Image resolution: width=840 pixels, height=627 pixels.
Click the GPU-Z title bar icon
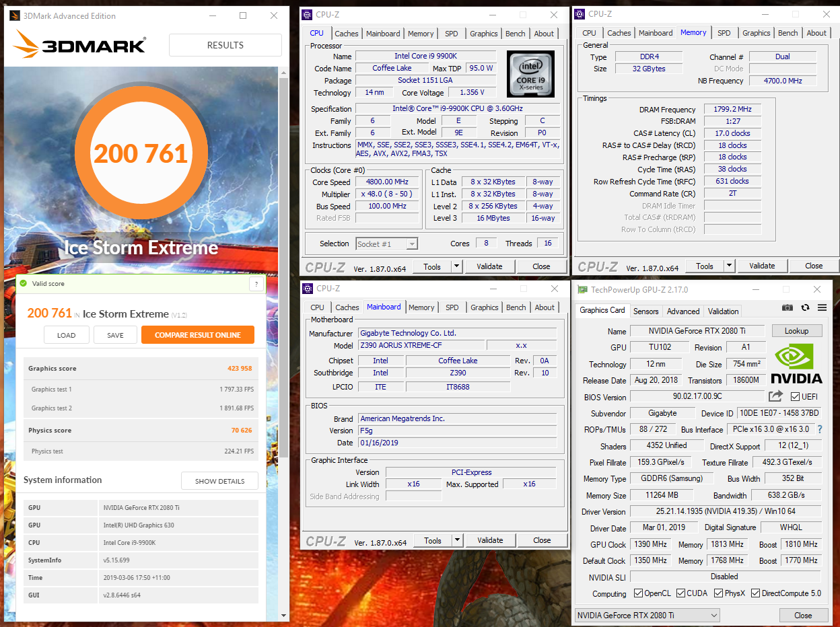coord(582,290)
